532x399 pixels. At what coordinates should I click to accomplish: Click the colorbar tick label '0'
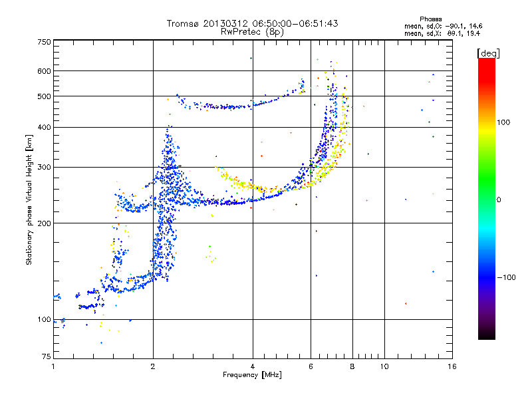[x=499, y=200]
